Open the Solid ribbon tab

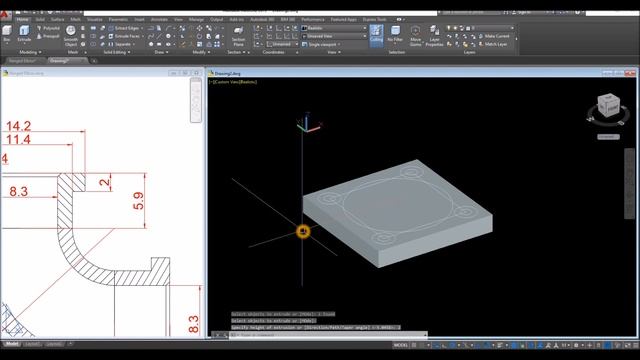(40, 19)
